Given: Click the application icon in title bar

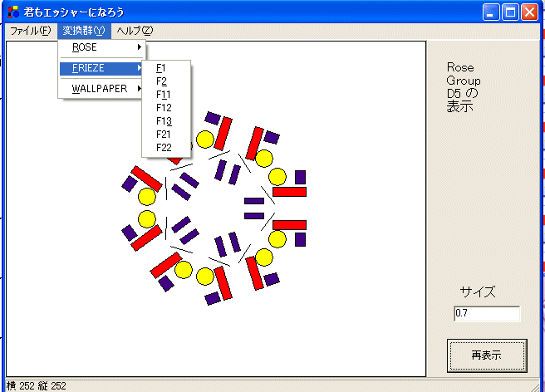Looking at the screenshot, I should 13,12.
